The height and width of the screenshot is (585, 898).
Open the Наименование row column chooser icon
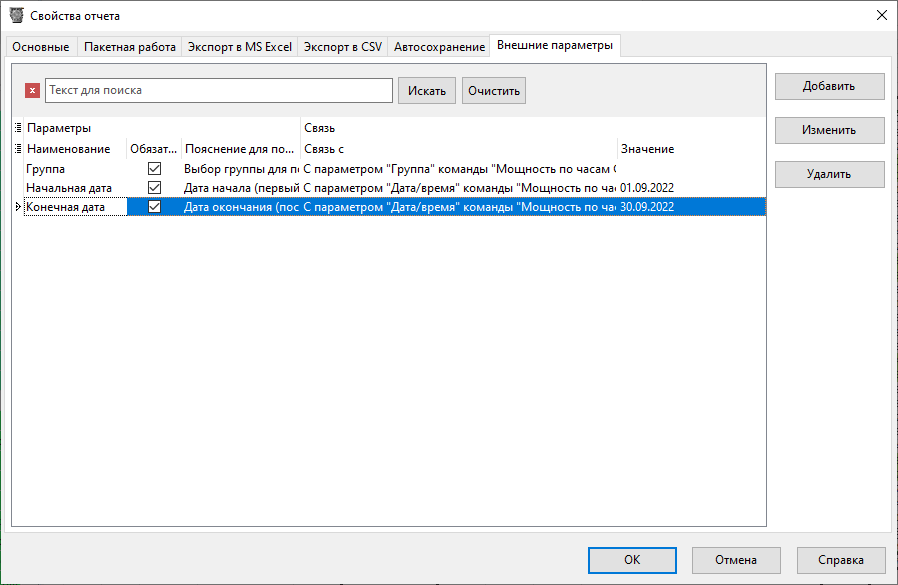(x=18, y=149)
